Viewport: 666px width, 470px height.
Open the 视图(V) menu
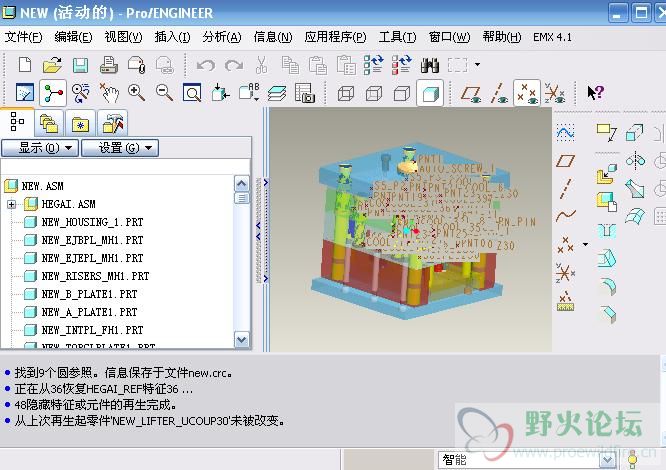click(123, 37)
